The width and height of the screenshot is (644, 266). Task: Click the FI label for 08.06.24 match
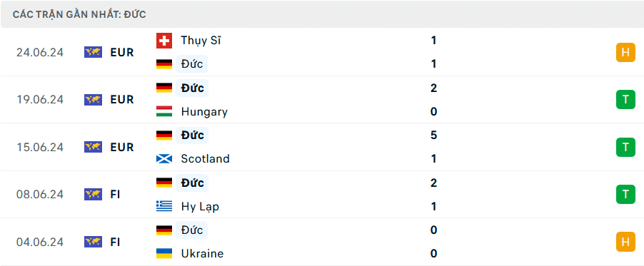115,194
